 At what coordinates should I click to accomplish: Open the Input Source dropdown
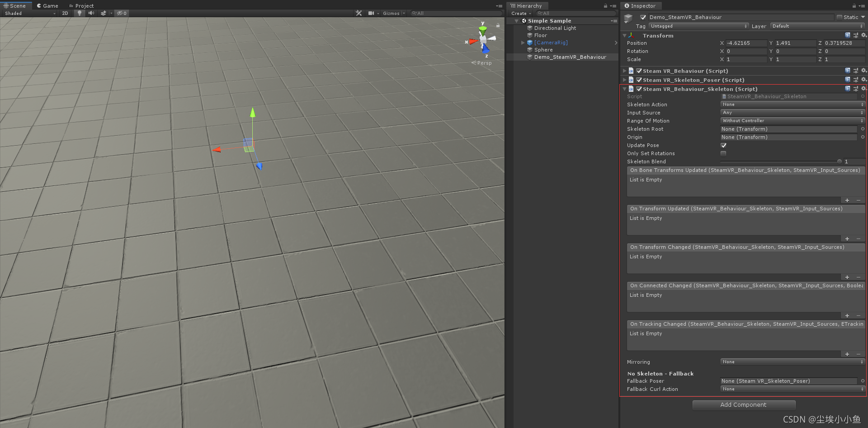(x=793, y=113)
